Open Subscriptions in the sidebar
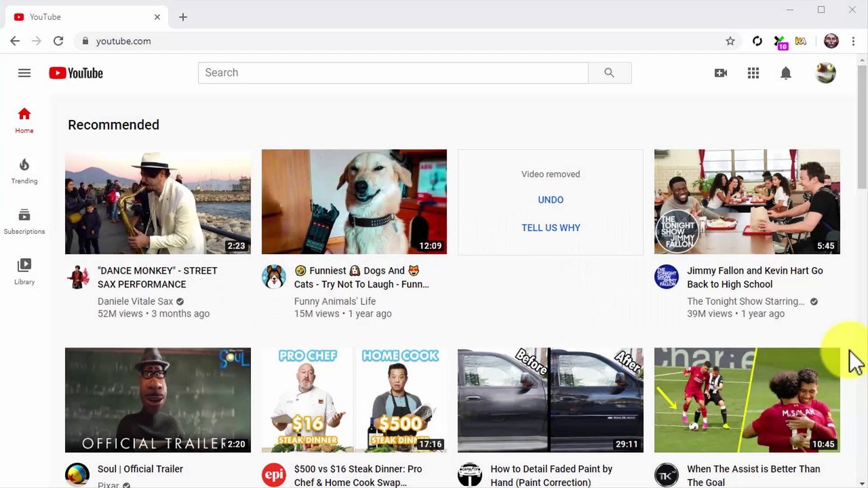Image resolution: width=868 pixels, height=488 pixels. [24, 221]
